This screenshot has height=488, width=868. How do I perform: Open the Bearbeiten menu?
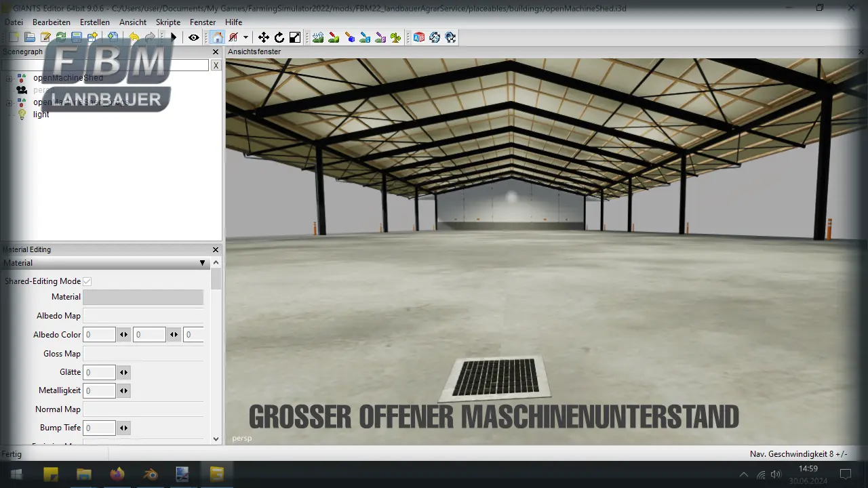(x=52, y=22)
